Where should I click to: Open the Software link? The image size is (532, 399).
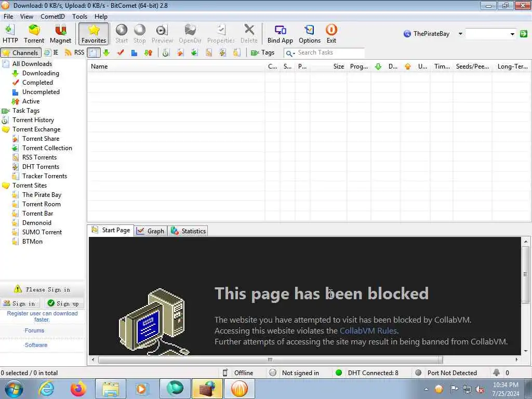[36, 345]
